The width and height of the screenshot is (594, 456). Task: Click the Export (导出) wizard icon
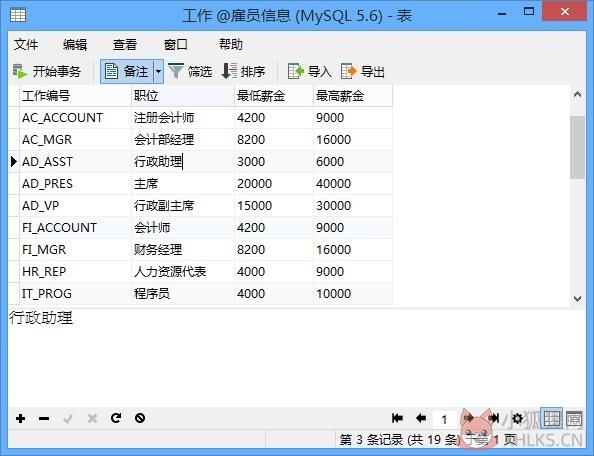coord(349,71)
